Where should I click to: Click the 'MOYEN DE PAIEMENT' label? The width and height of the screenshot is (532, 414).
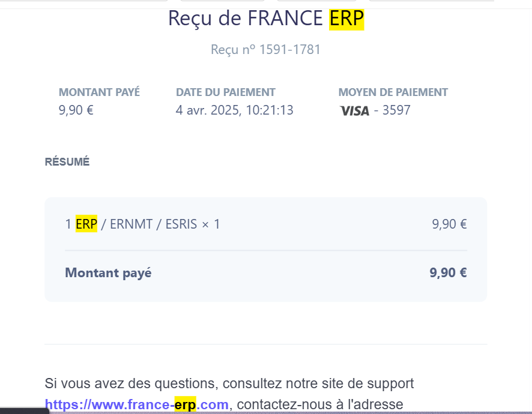click(393, 92)
